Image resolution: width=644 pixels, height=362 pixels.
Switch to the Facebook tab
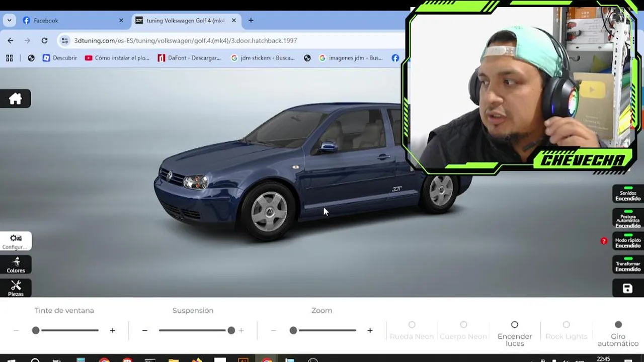tap(73, 21)
